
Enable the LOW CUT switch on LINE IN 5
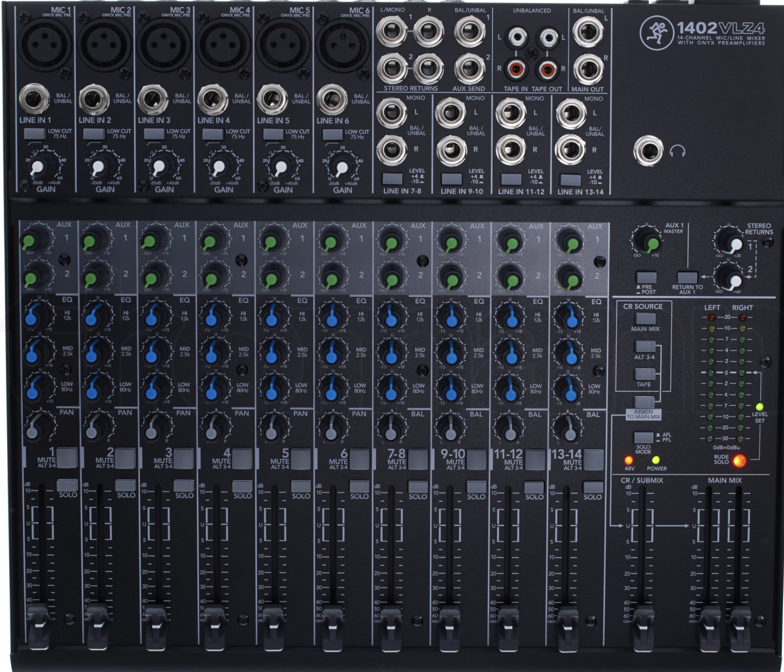click(x=273, y=134)
